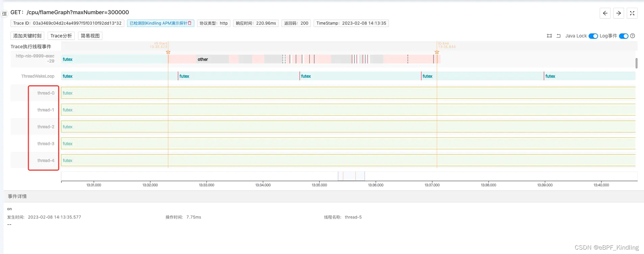Click the vertical scrollbar beside the thread rows
Viewport: 644px width, 254px height.
(x=636, y=63)
